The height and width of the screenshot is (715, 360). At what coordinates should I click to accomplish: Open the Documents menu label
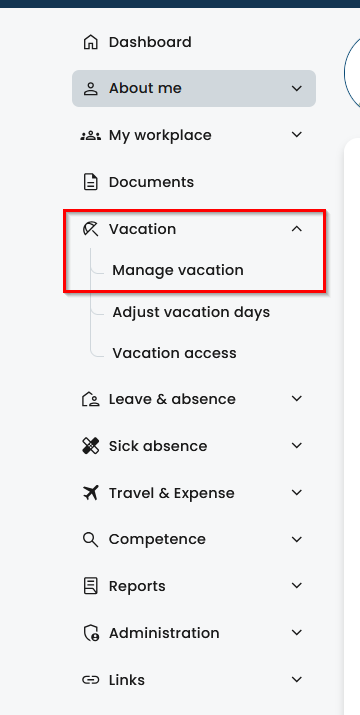pos(151,182)
